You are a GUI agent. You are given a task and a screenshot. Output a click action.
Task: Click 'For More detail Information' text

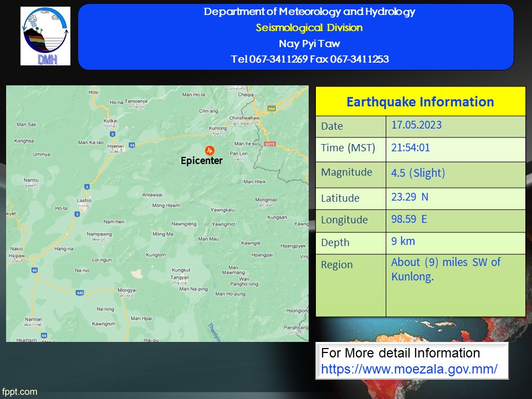coord(400,353)
